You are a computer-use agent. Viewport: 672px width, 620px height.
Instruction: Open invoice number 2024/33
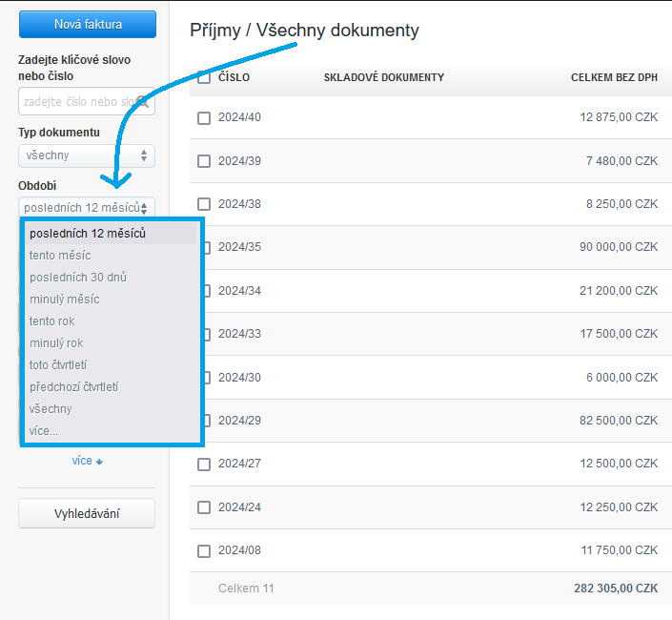[239, 334]
